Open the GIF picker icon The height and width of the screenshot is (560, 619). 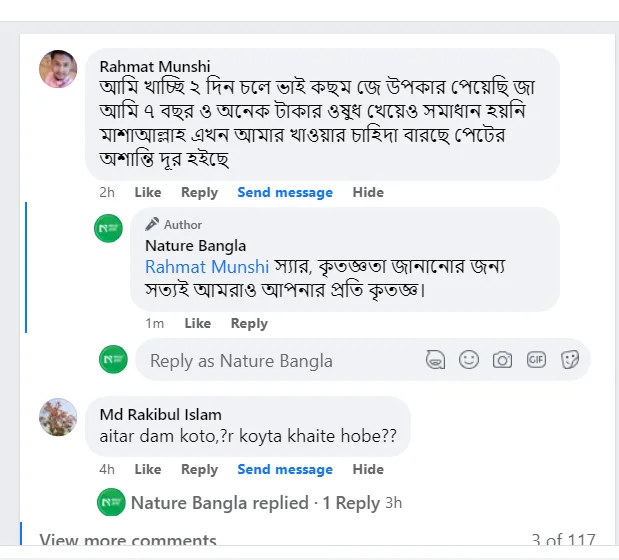pyautogui.click(x=537, y=360)
